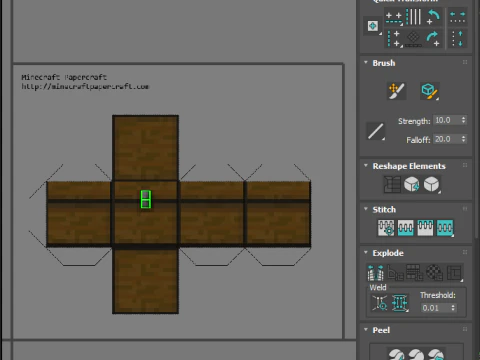Viewport: 480px width, 360px height.
Task: Click the top wood face of cube layout
Action: (x=145, y=148)
